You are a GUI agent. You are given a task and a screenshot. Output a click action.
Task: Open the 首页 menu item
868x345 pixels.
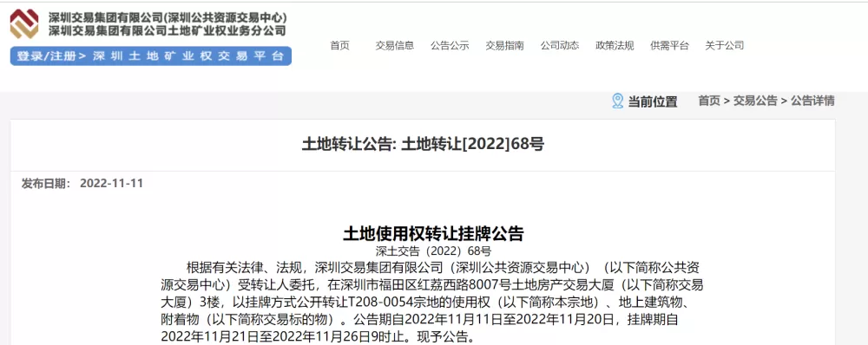click(x=340, y=46)
